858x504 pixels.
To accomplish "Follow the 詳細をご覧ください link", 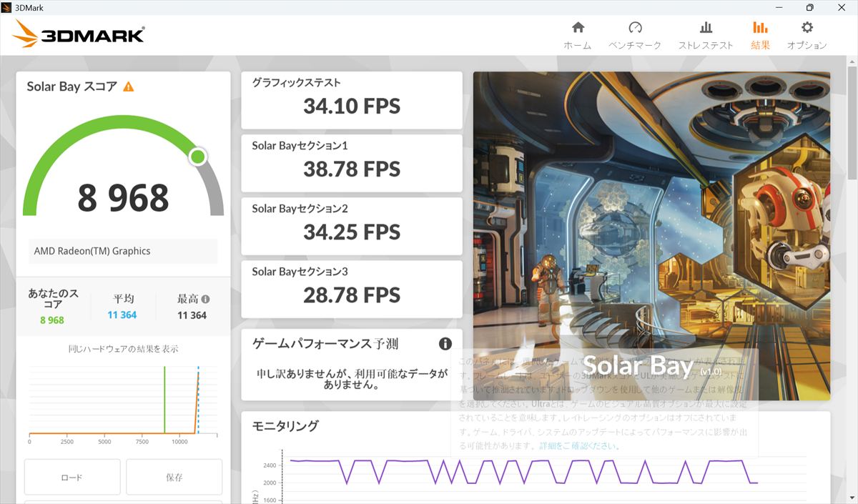I will coord(579,445).
